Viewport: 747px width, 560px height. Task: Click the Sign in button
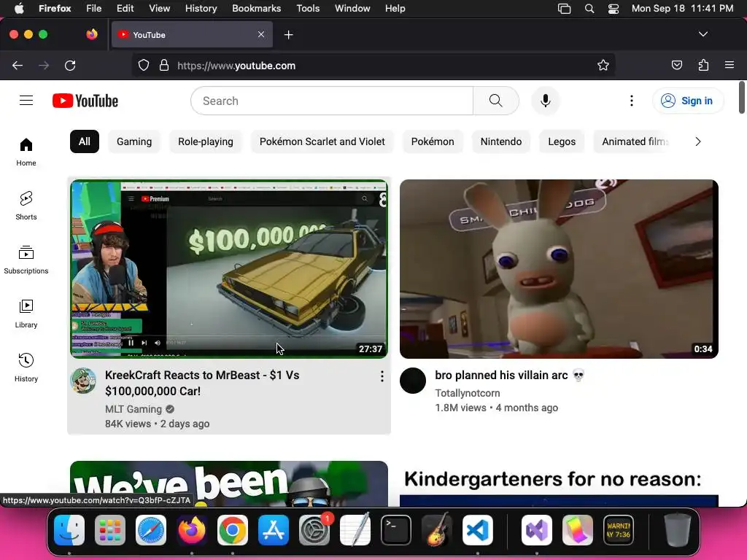click(688, 101)
